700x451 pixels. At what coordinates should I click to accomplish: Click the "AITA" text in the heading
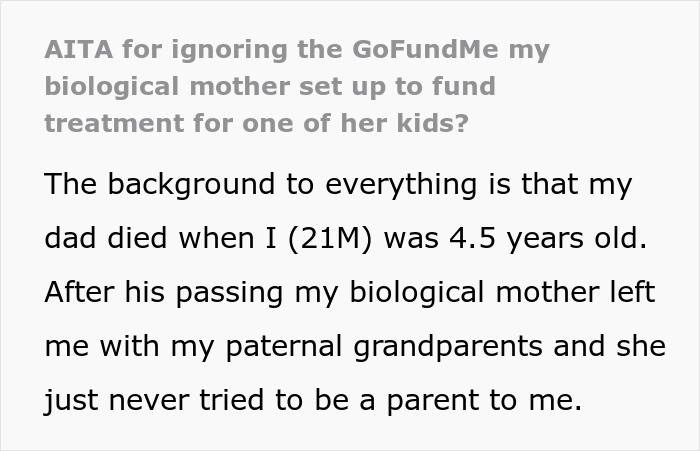(x=79, y=49)
